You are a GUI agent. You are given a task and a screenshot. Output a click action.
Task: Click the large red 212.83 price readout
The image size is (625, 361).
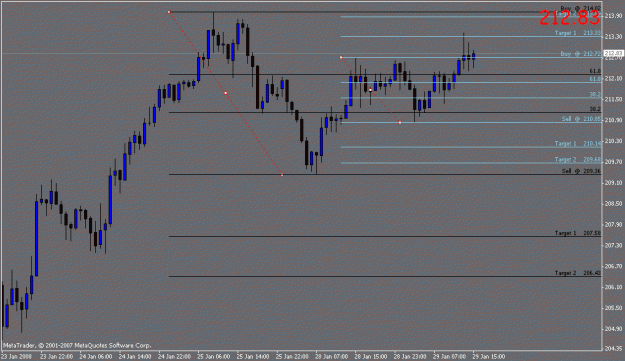point(570,18)
